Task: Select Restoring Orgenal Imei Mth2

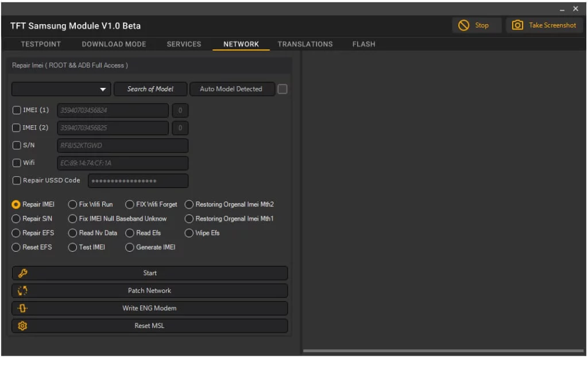Action: click(x=189, y=205)
